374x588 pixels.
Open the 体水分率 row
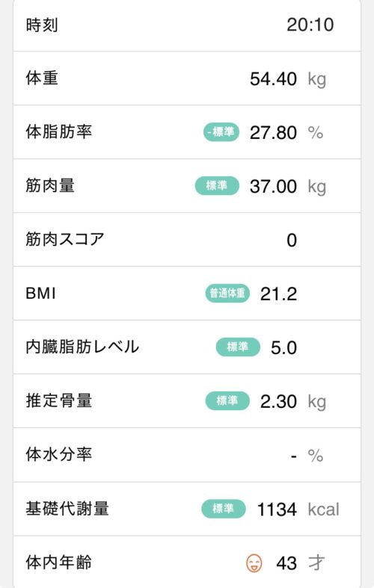[x=187, y=455]
